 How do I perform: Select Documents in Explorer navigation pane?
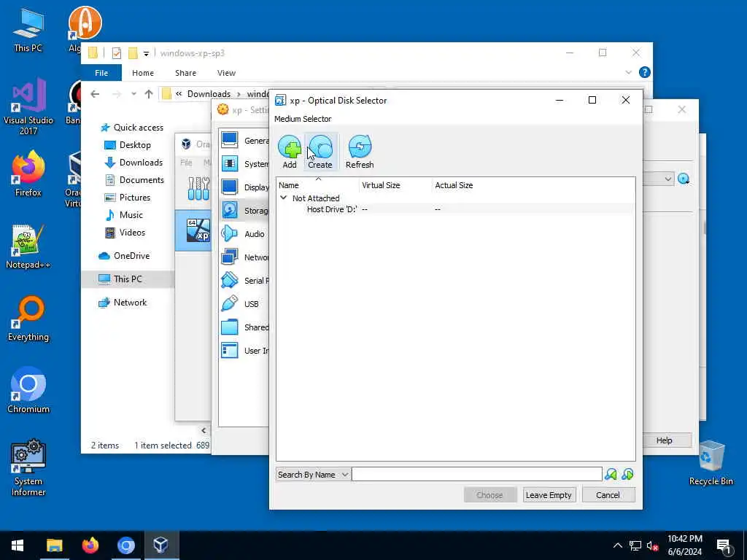point(134,180)
